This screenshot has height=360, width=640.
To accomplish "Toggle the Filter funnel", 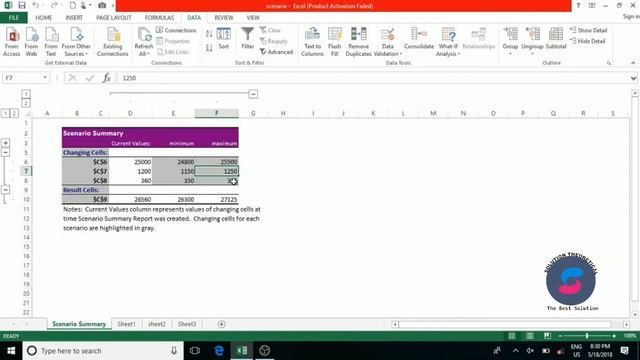I will click(x=247, y=39).
